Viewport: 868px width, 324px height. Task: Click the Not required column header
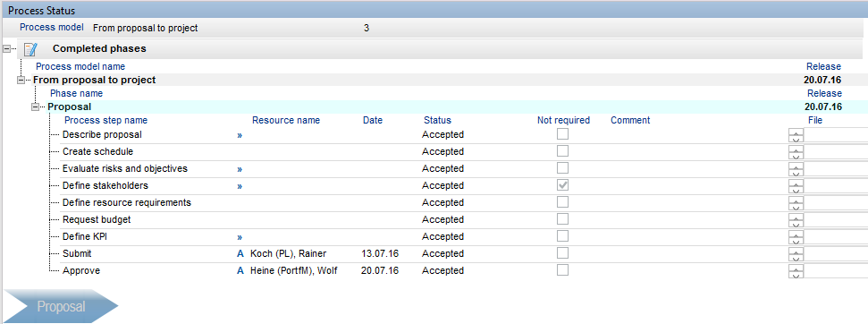tap(563, 120)
